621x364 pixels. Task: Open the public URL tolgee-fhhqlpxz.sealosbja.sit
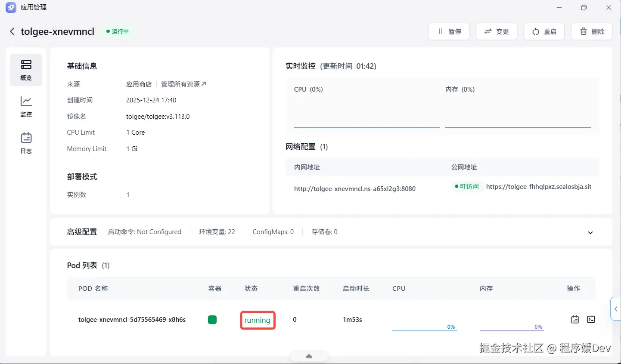(539, 186)
